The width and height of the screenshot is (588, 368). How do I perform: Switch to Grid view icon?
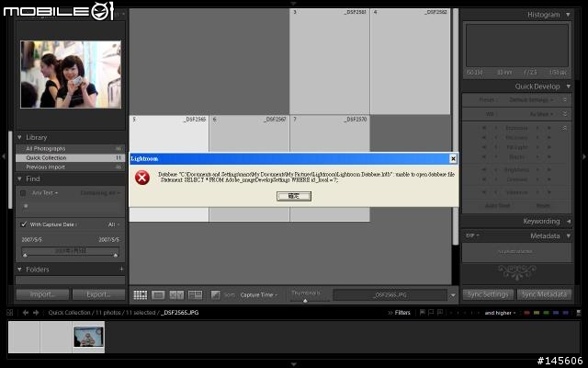(x=141, y=295)
